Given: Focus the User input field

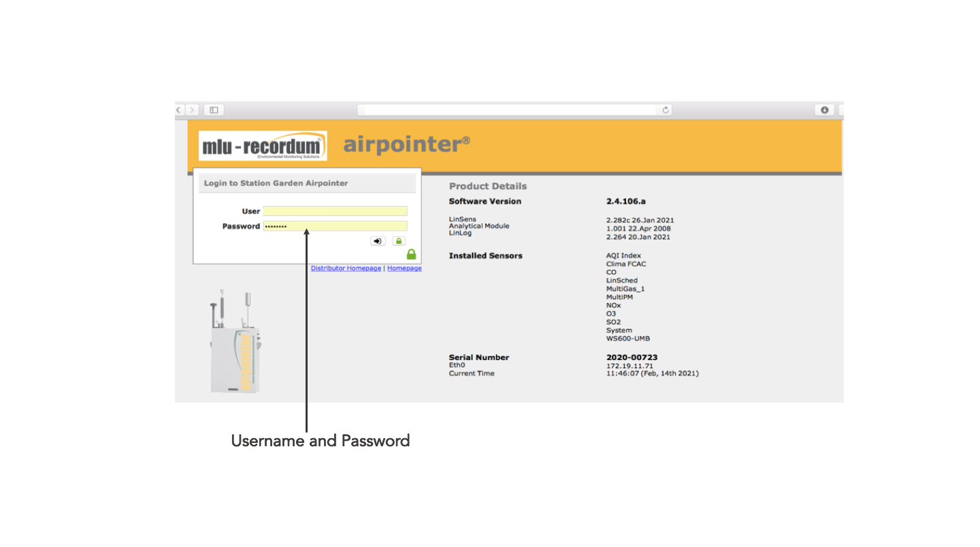Looking at the screenshot, I should tap(335, 211).
